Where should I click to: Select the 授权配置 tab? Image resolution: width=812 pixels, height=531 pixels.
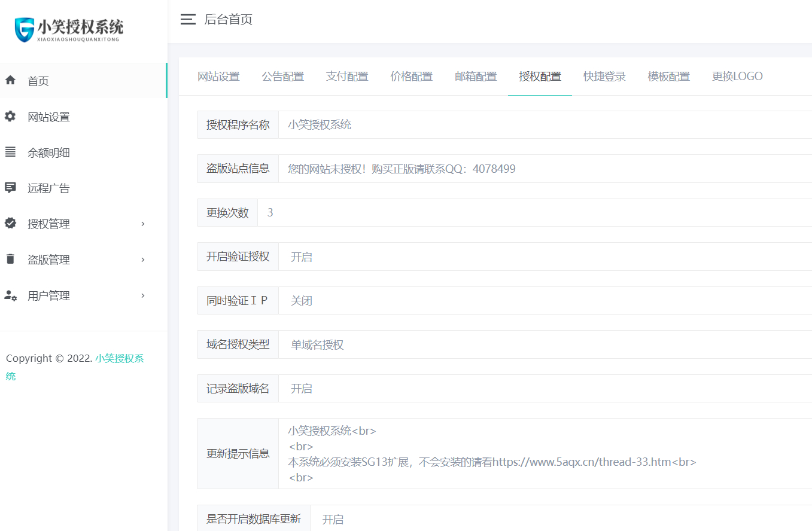pyautogui.click(x=540, y=77)
